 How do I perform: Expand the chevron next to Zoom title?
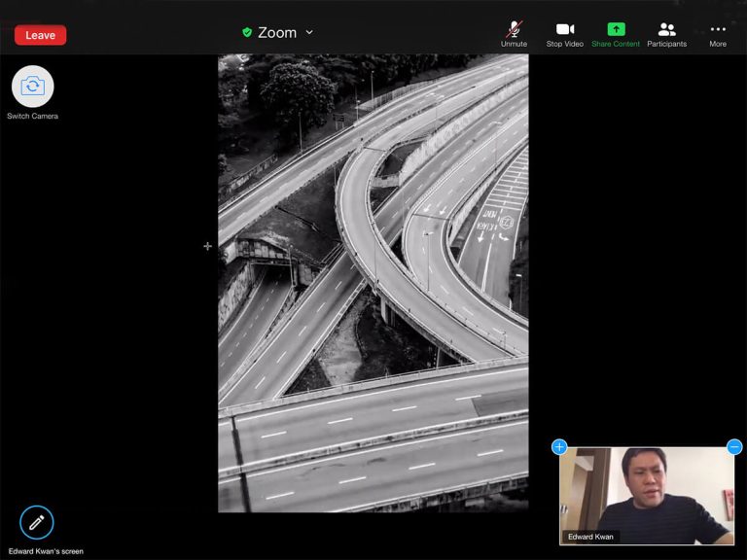309,32
